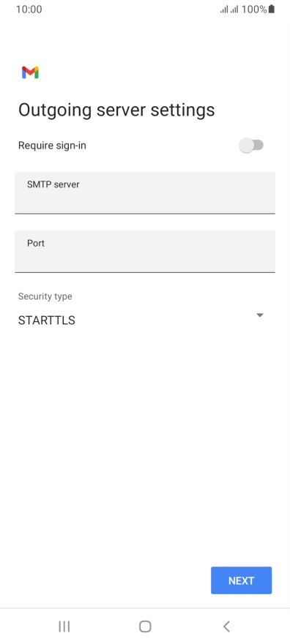Viewport: 290px width, 644px height.
Task: Focus the Port input field
Action: (145, 251)
